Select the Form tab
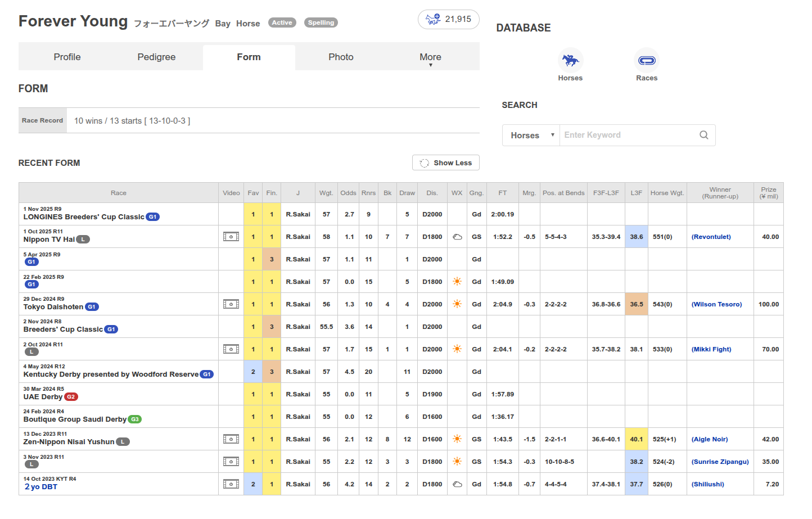Viewport: 812px width, 519px height. tap(249, 57)
